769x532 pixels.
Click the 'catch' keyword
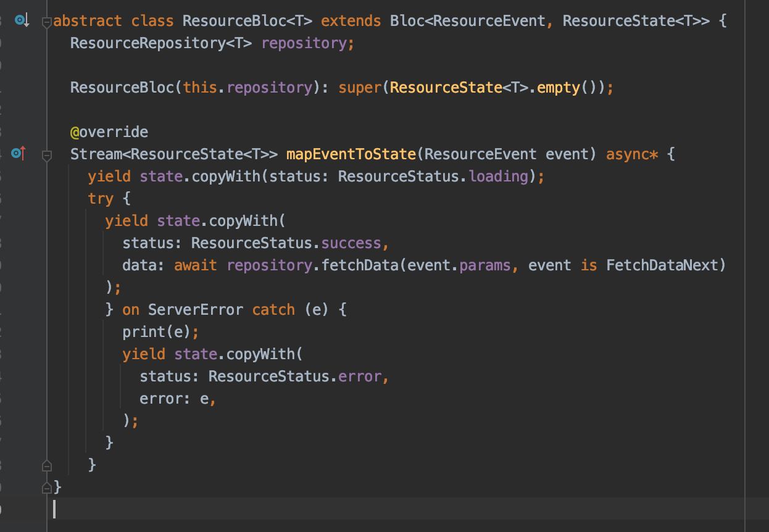tap(273, 310)
